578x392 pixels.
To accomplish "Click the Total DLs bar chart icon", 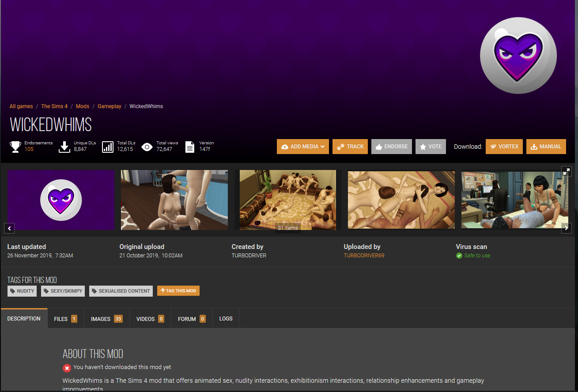I will pos(108,147).
